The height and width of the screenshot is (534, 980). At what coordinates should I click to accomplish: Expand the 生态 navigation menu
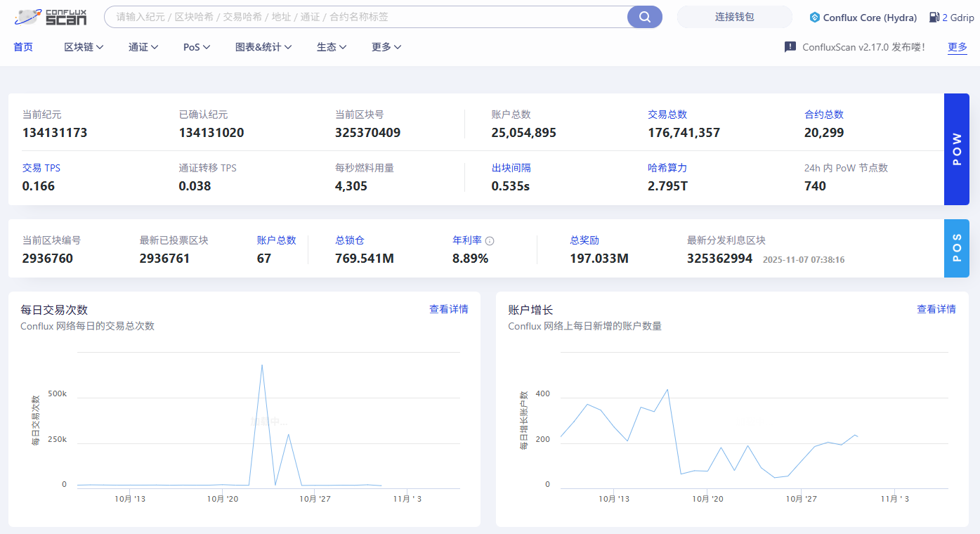click(x=332, y=47)
